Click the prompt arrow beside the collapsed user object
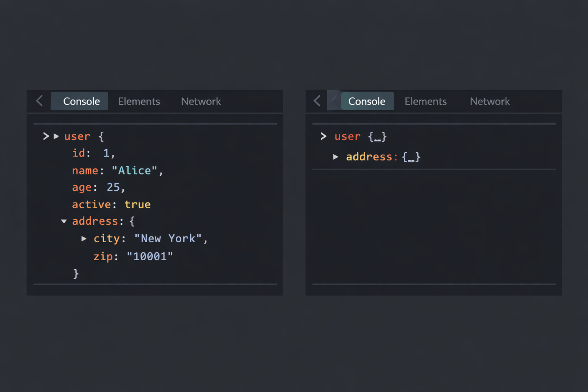This screenshot has height=392, width=588. (323, 136)
